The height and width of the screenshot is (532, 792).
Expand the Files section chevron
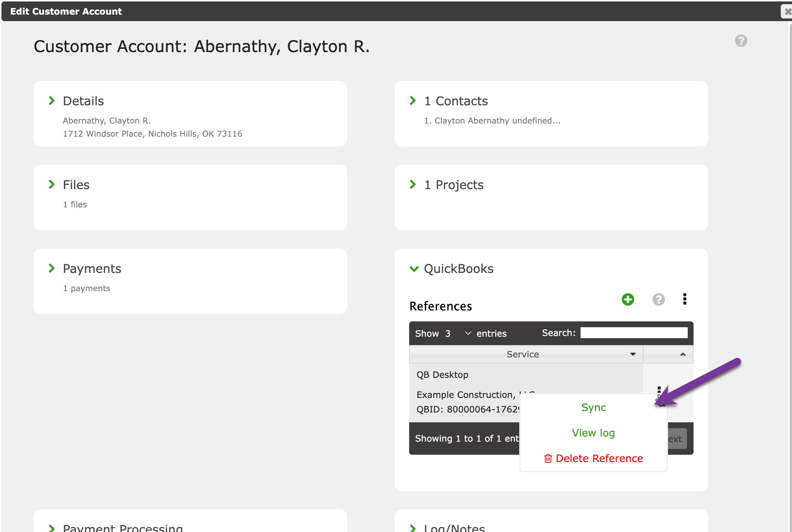[52, 185]
